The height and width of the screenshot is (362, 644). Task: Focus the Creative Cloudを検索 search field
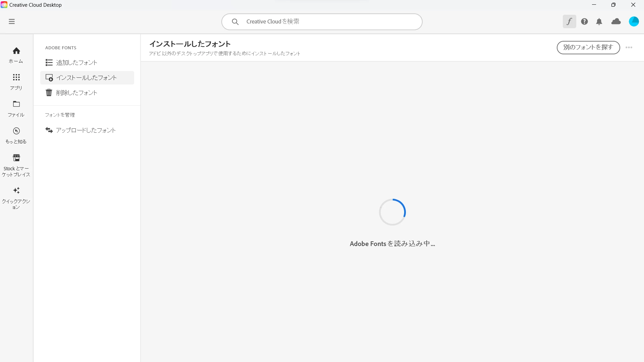point(322,22)
